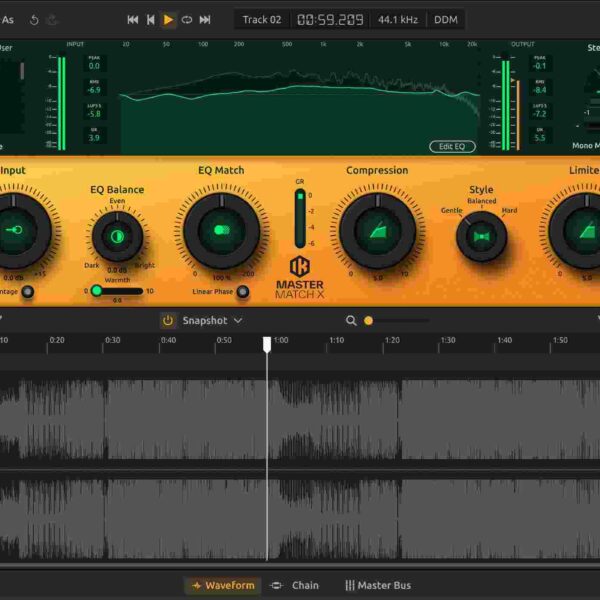Select the Track 02 display field

click(x=262, y=20)
